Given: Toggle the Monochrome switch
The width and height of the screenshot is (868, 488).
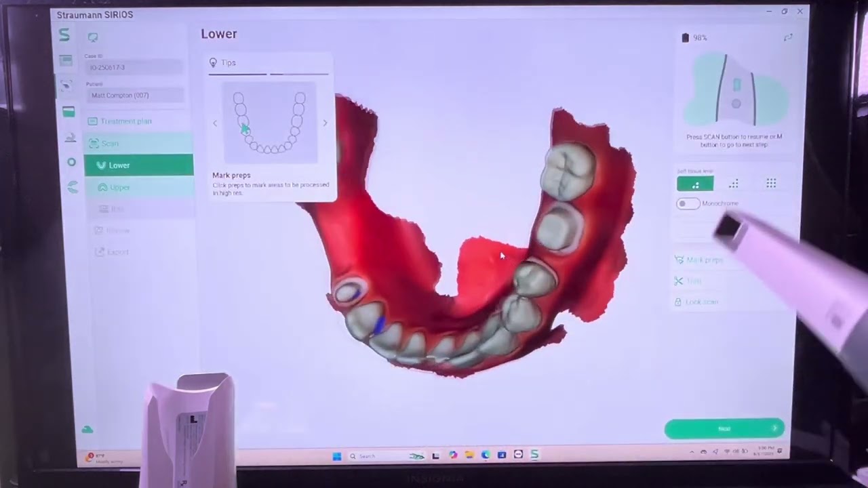Looking at the screenshot, I should tap(688, 203).
